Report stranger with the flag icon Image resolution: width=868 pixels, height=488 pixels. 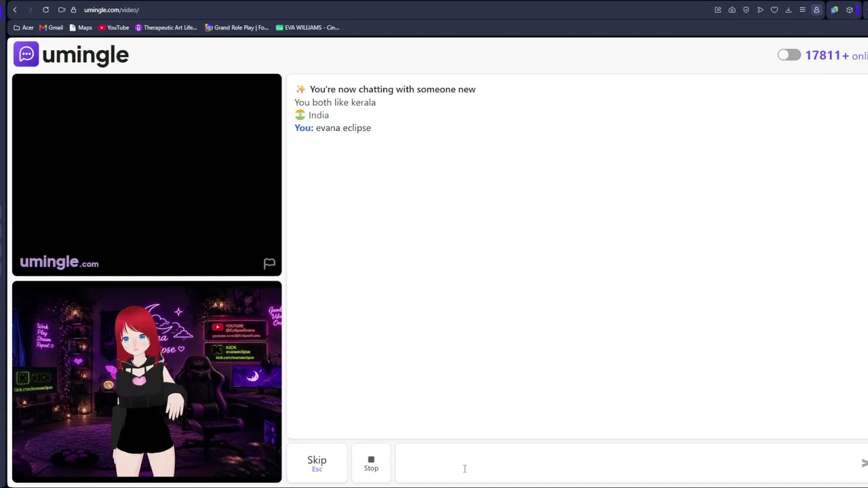(269, 264)
